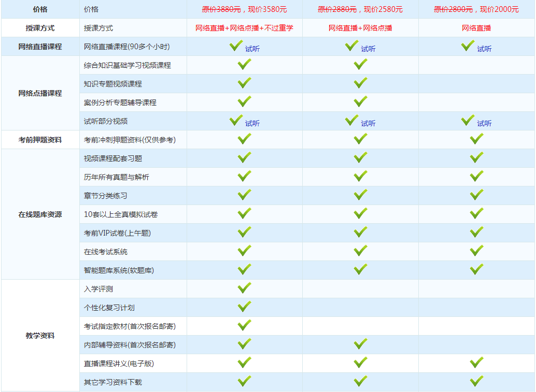Click 案例分析专题辅导课程 checkmark in 2580元 column

(360, 101)
